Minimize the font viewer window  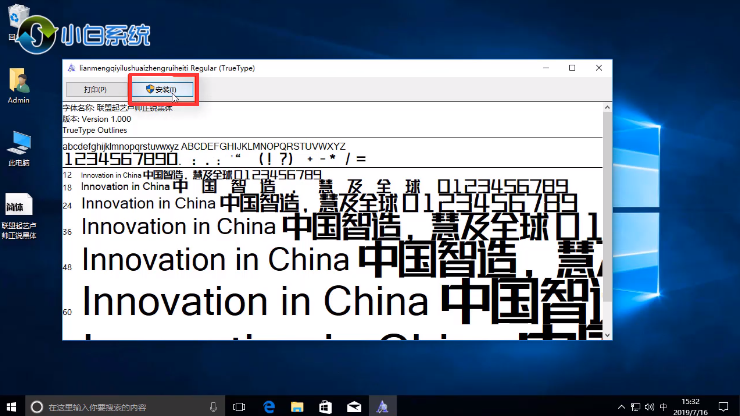(546, 68)
